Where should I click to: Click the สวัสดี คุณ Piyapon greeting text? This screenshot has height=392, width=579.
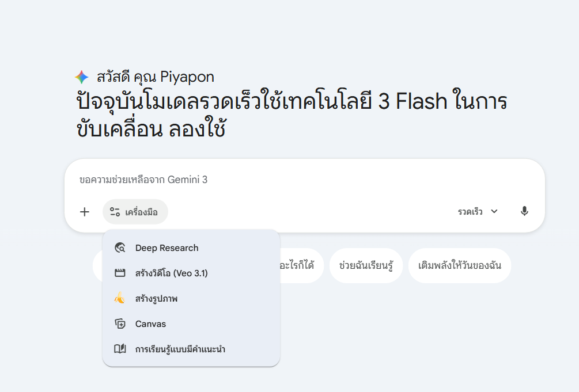click(x=156, y=77)
